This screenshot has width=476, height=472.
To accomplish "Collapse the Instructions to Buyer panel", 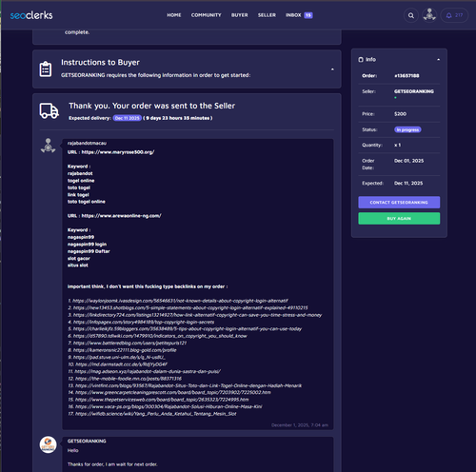I will [332, 69].
